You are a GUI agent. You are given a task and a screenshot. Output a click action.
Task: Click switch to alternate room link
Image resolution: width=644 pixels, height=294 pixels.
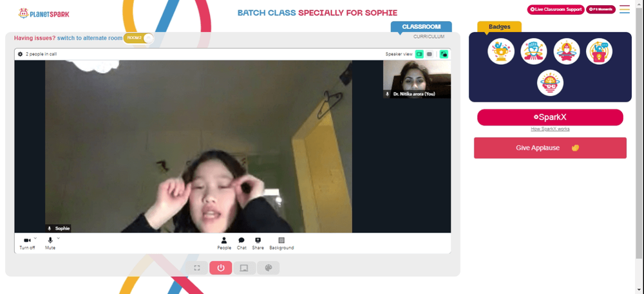[90, 38]
